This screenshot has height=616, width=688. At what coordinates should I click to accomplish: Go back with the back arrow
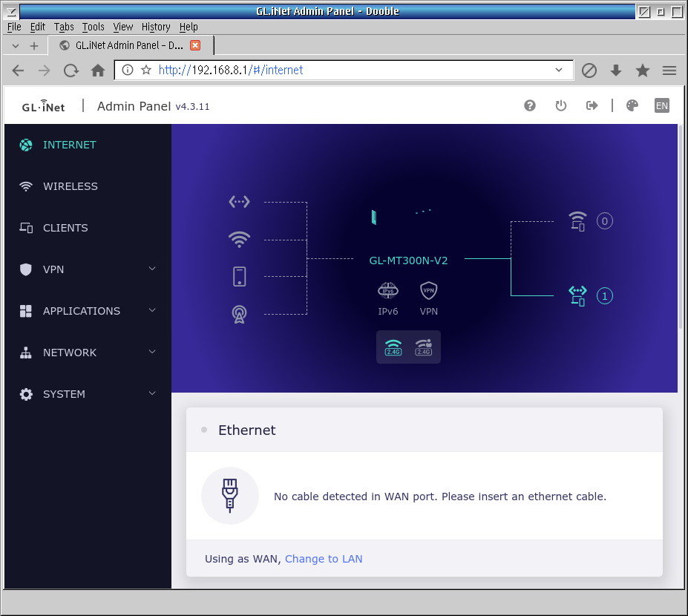pos(18,71)
